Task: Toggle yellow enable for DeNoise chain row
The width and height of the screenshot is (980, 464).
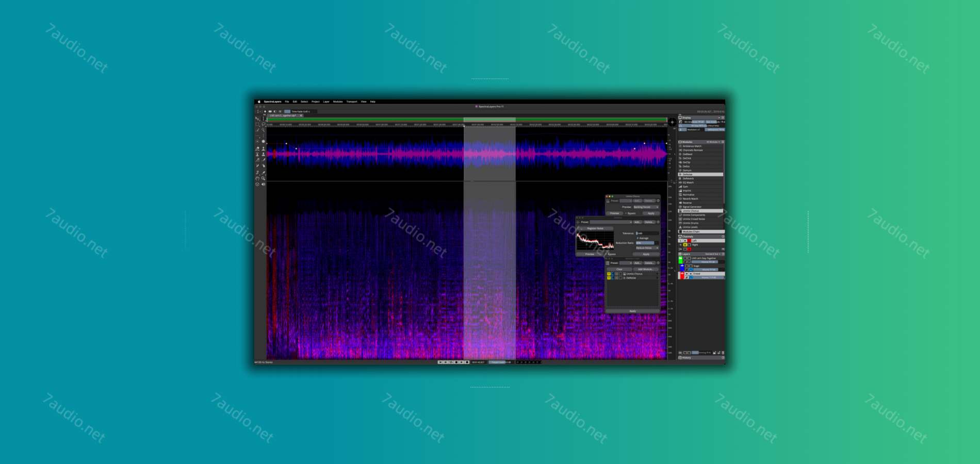Action: click(609, 278)
